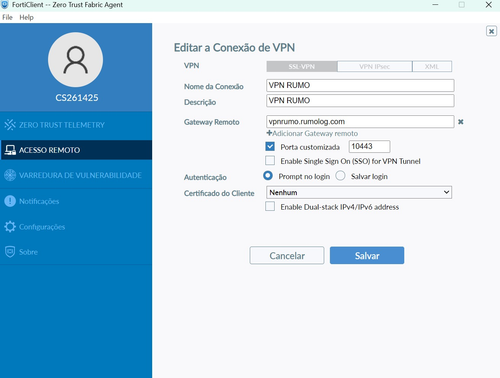Click the Nome da Conexão field
Image resolution: width=500 pixels, height=378 pixels.
360,85
